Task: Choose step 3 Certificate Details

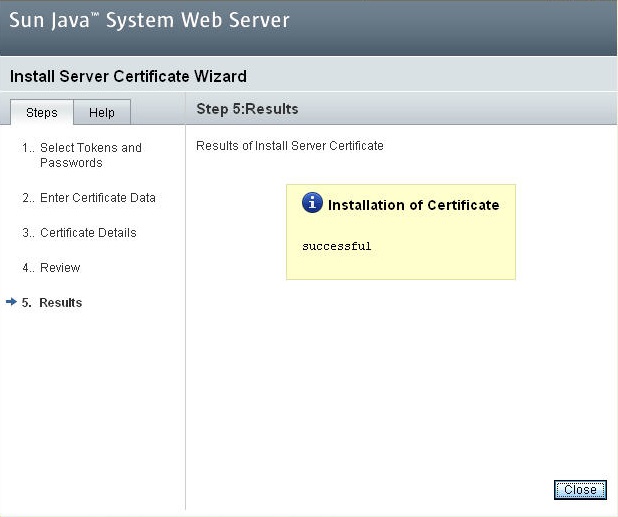Action: (88, 233)
